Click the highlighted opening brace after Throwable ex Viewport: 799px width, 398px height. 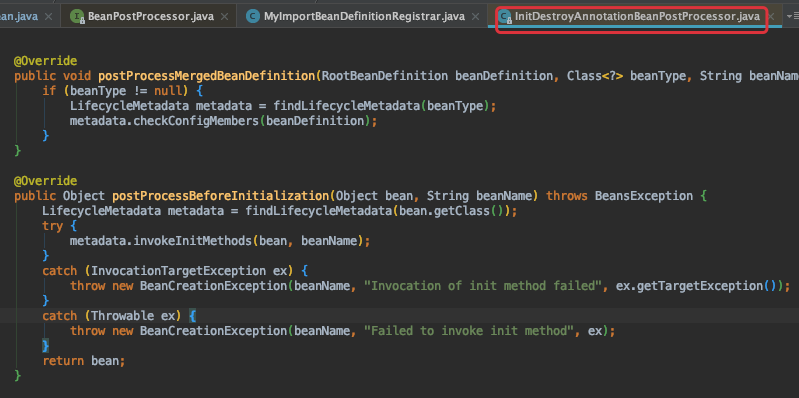click(193, 315)
